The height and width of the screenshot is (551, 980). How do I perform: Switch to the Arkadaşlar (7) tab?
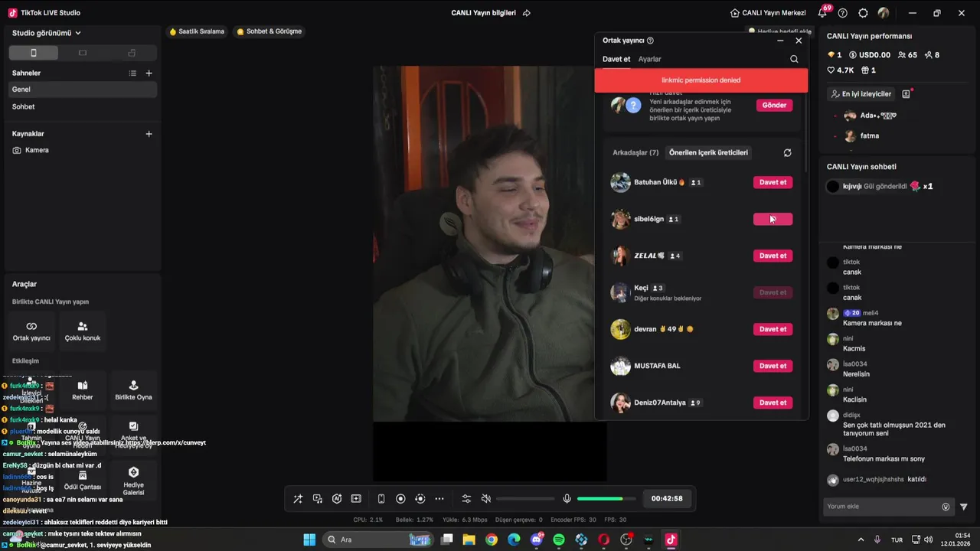[x=635, y=152]
